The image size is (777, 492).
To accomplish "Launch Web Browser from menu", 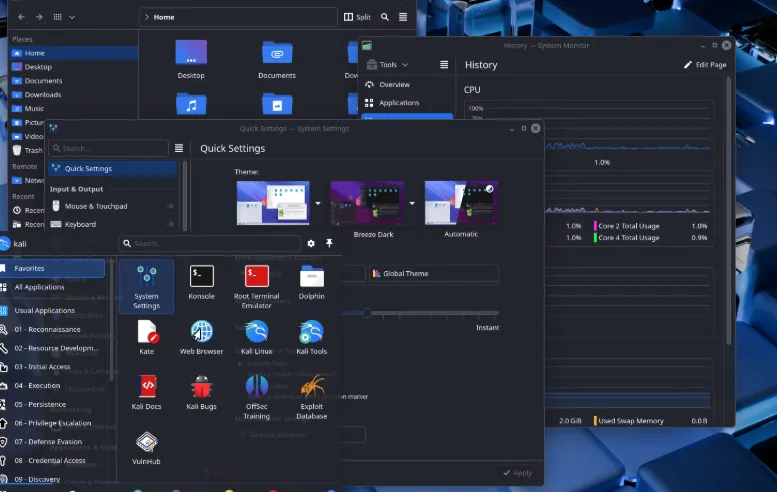I will 201,338.
